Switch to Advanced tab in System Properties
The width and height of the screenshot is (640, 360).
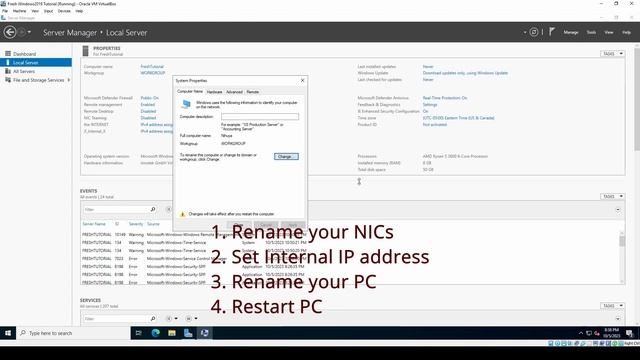[x=234, y=92]
